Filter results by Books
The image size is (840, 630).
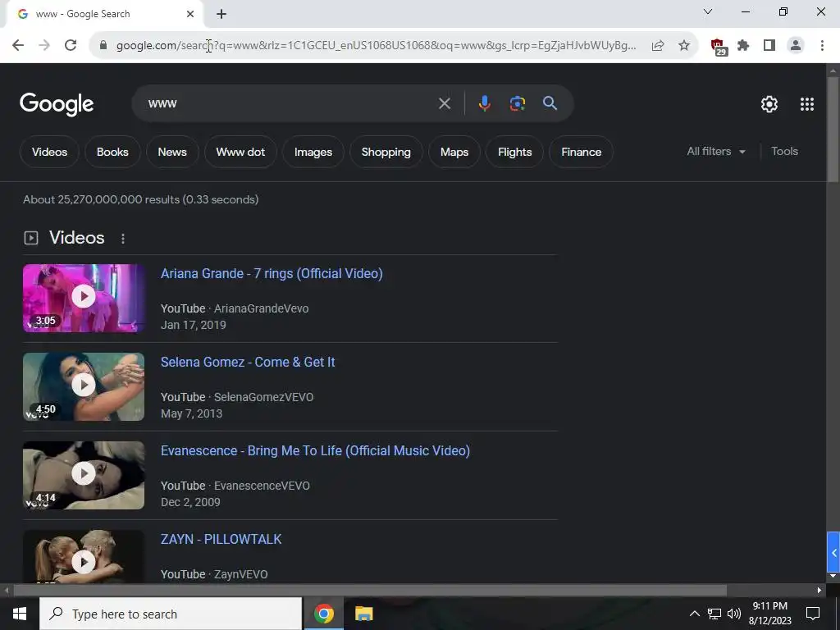pos(112,152)
